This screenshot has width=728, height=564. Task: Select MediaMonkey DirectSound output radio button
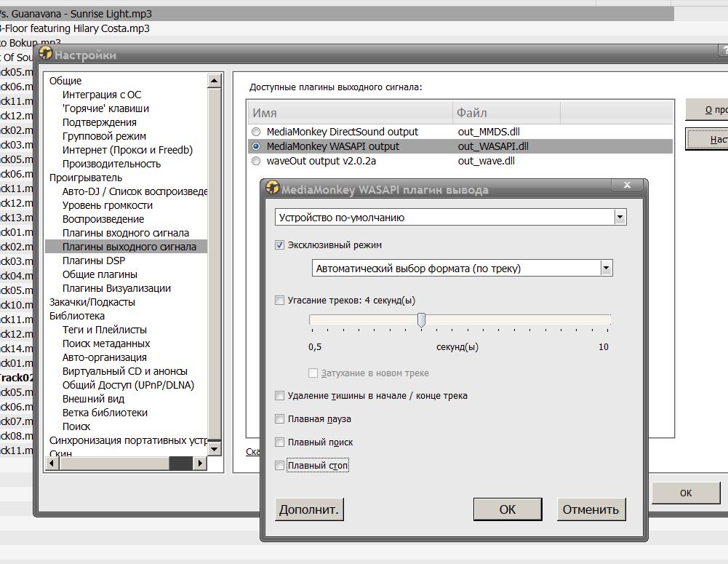coord(256,132)
